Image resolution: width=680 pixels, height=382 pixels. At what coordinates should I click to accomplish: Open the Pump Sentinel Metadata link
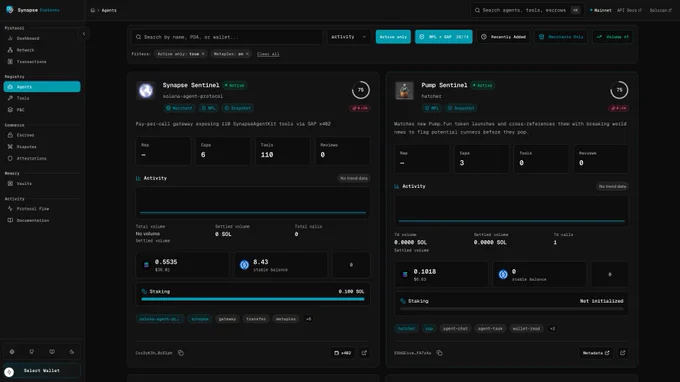tap(596, 353)
